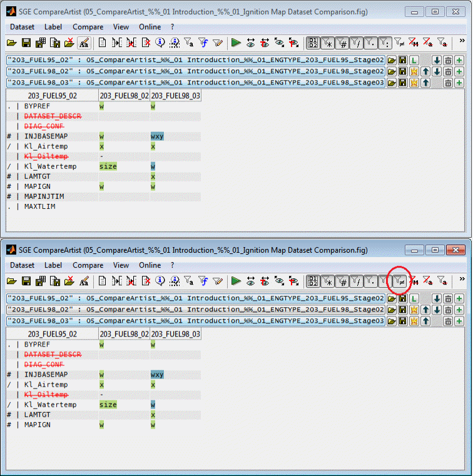The image size is (473, 476).
Task: Click folder with red X icon in top window toolbar
Action: [x=69, y=43]
